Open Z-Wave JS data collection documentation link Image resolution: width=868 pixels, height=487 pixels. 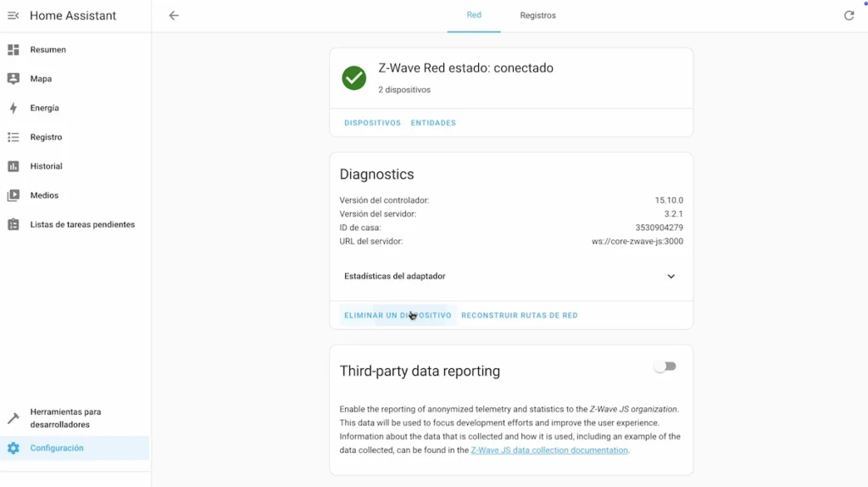tap(549, 451)
